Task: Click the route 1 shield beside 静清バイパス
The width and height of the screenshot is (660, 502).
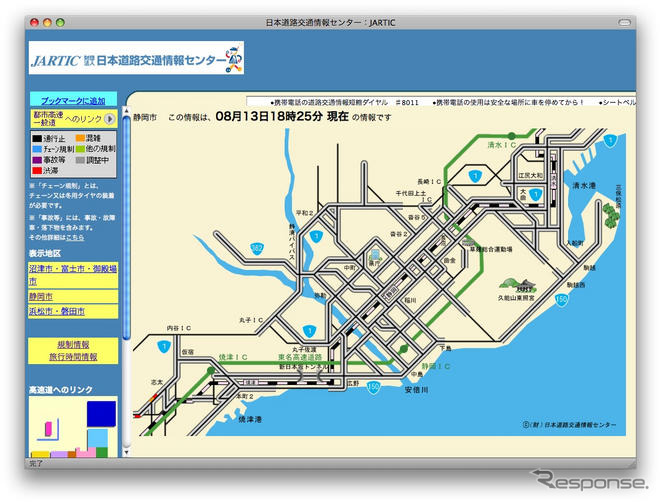Action: 316,236
